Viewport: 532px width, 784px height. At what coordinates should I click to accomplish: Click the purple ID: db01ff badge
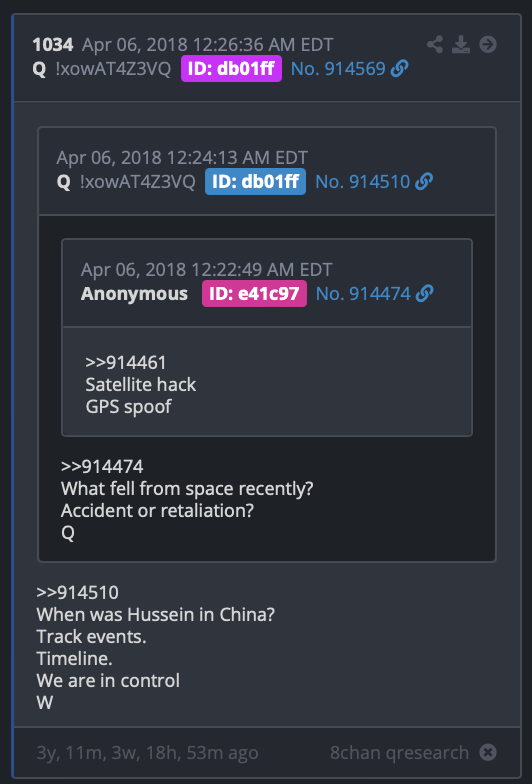pyautogui.click(x=232, y=68)
